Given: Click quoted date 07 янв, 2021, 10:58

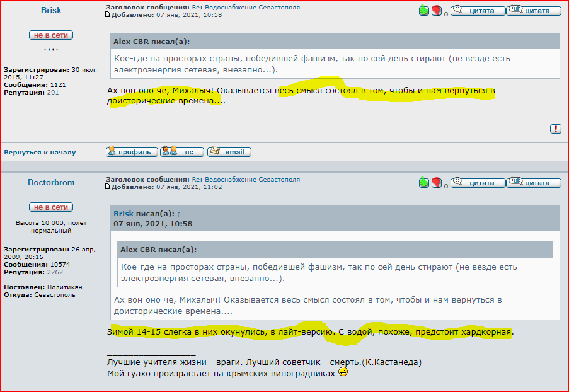Looking at the screenshot, I should (x=152, y=224).
